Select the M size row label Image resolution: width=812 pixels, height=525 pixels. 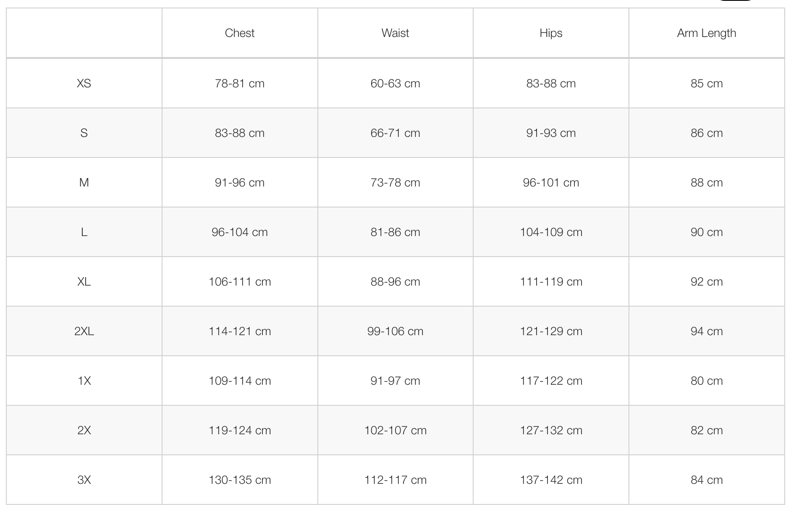pyautogui.click(x=84, y=183)
